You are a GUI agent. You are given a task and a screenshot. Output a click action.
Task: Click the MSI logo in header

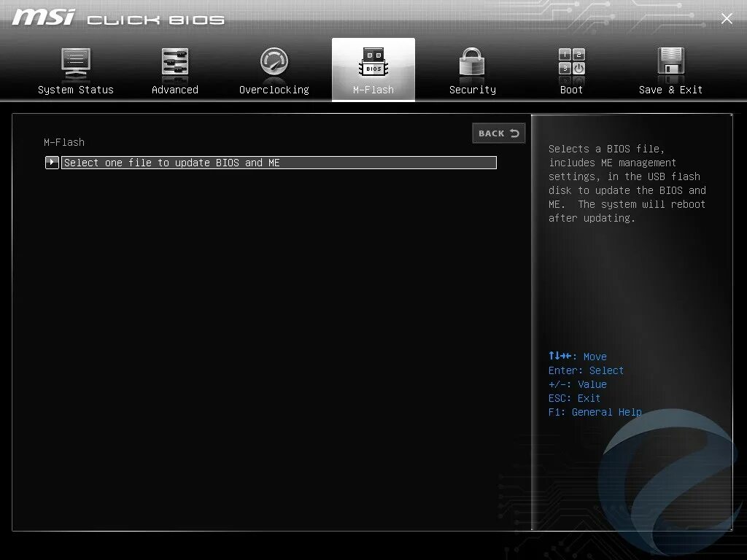pos(43,17)
